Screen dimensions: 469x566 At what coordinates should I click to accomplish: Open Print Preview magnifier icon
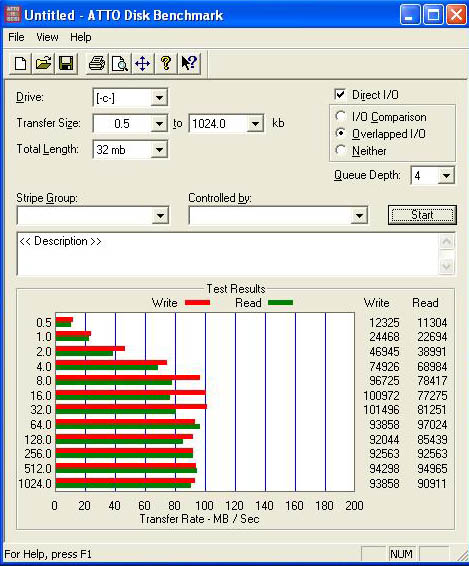tap(120, 64)
